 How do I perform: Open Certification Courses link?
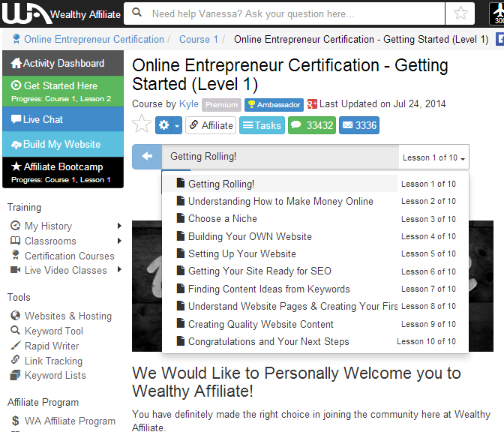(70, 256)
